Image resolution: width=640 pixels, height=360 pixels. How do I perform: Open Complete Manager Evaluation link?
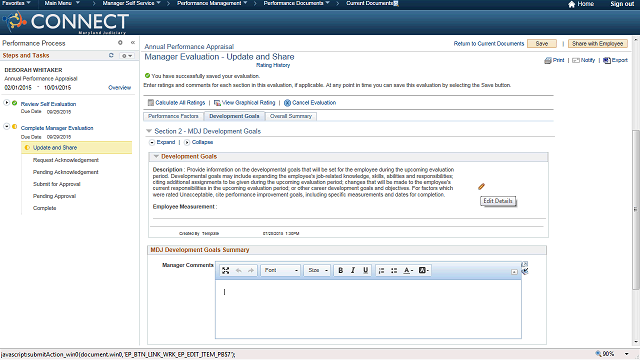(57, 128)
